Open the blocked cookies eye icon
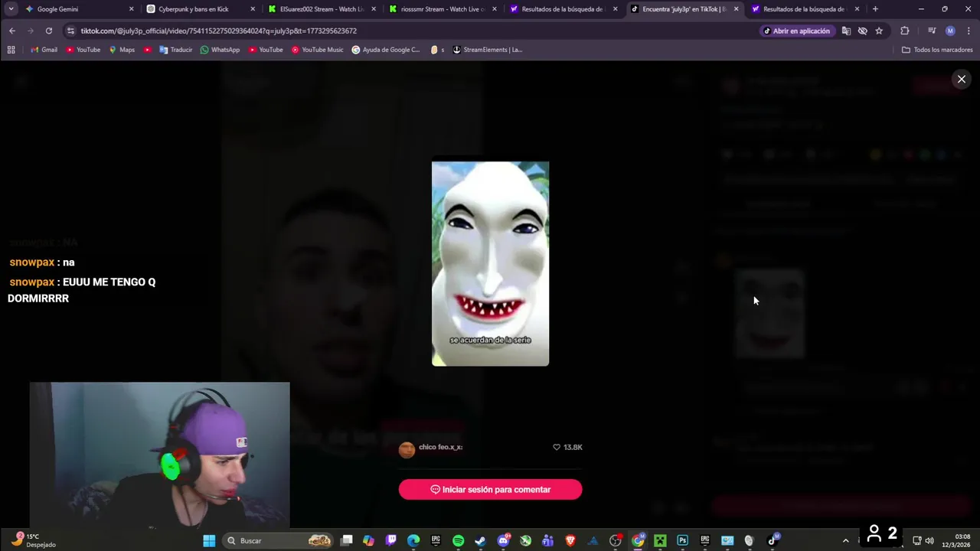This screenshot has width=980, height=551. pos(863,31)
